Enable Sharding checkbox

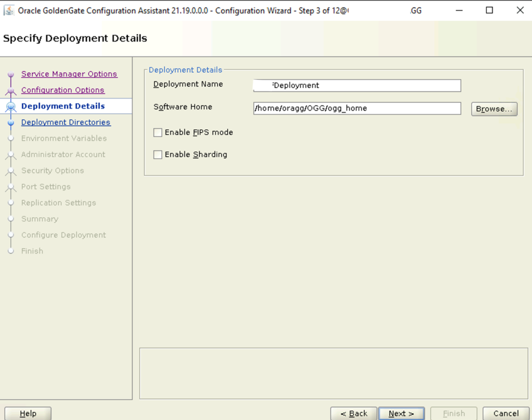(158, 155)
